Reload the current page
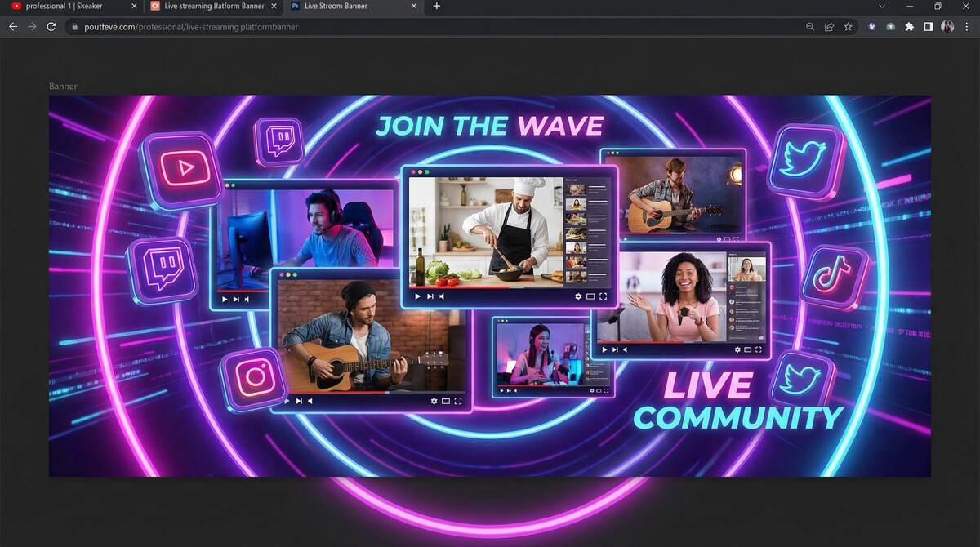980x547 pixels. (51, 27)
